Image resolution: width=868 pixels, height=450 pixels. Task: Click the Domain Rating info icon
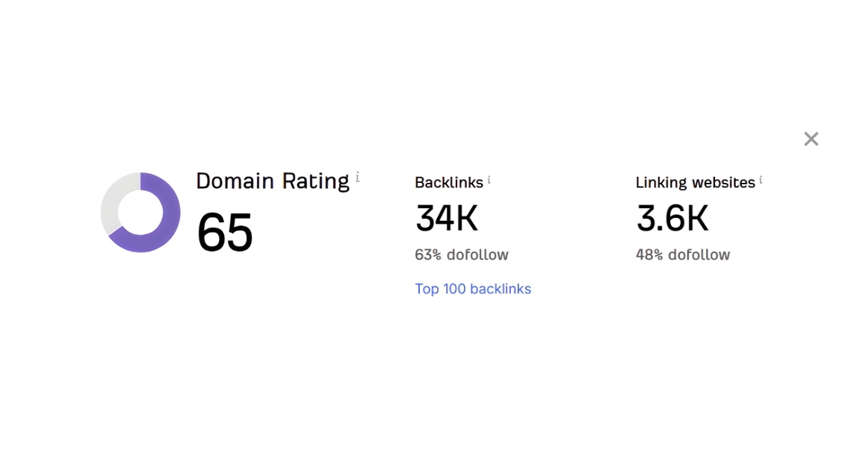point(358,177)
